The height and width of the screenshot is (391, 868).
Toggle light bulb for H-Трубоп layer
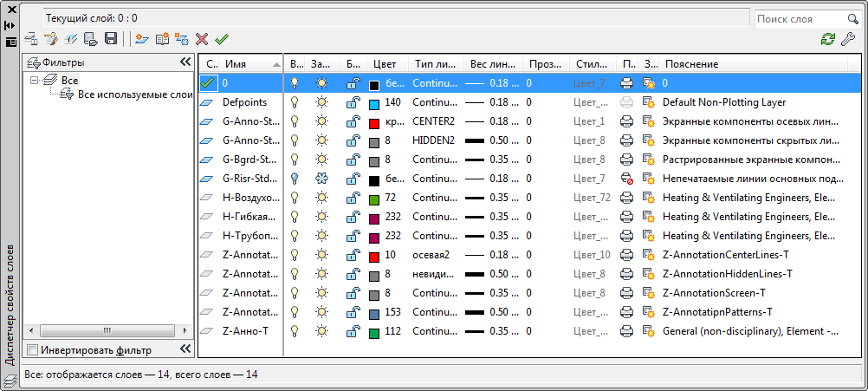coord(295,236)
